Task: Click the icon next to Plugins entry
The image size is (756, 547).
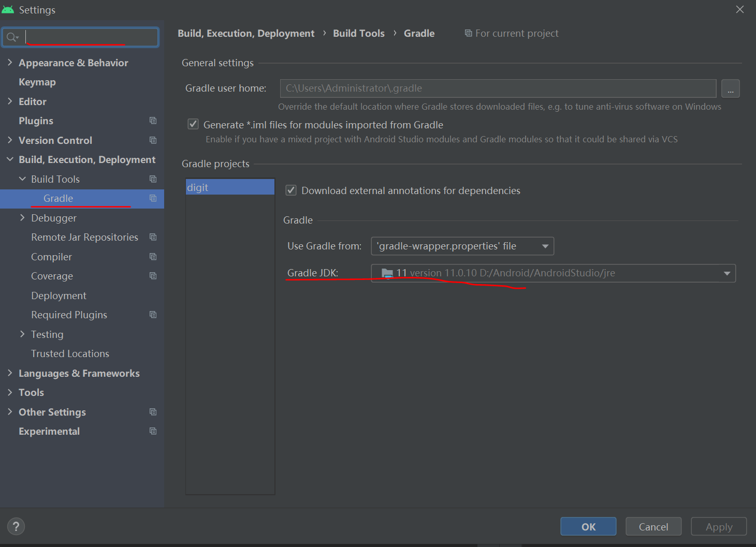Action: coord(153,121)
